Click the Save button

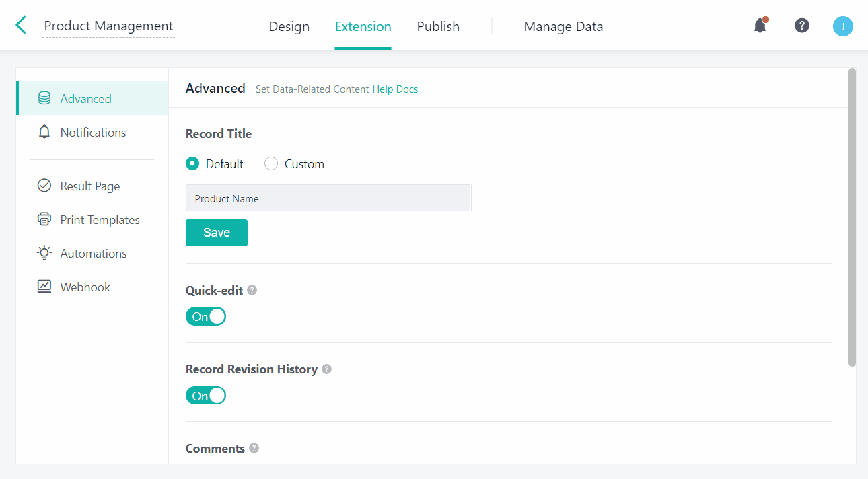217,233
